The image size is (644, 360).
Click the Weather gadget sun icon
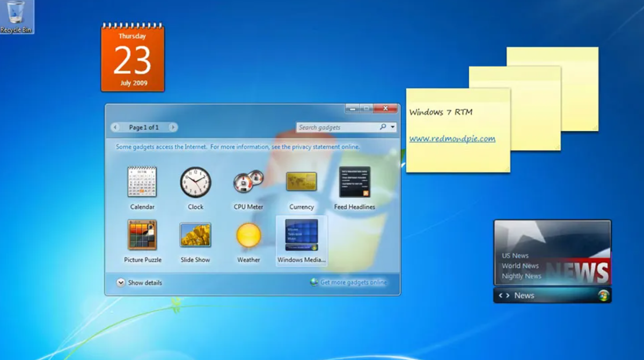coord(248,235)
